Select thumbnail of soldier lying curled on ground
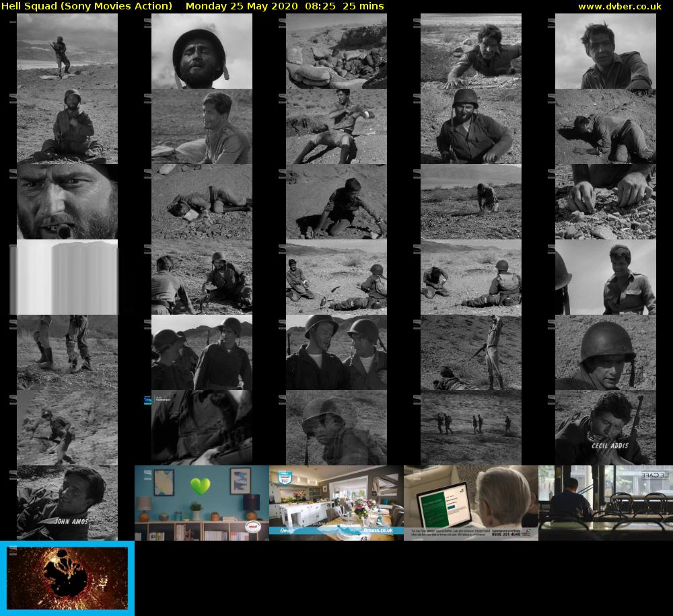Screen dimensions: 673x616 tap(202, 202)
